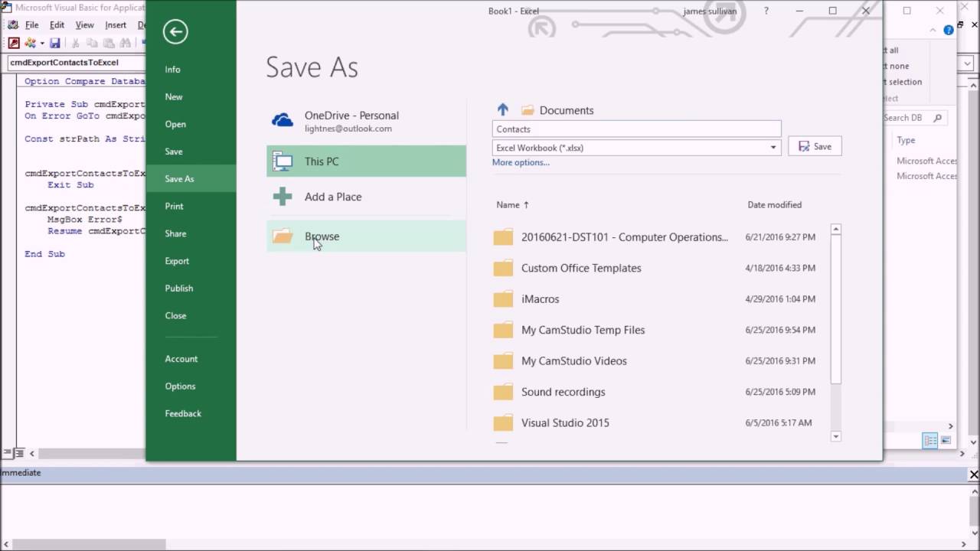
Task: Click folder icon next to Sound recordings
Action: (x=503, y=392)
